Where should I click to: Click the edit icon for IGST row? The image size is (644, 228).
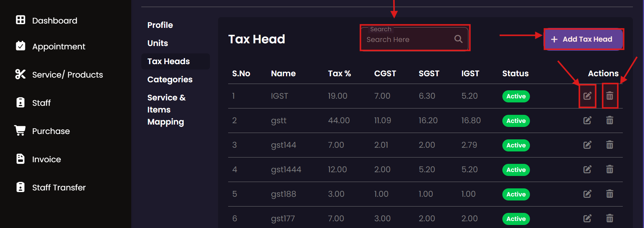587,96
